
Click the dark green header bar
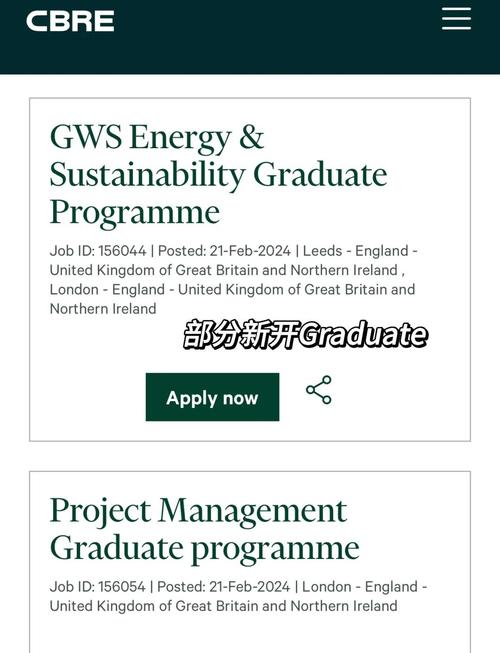tap(250, 37)
